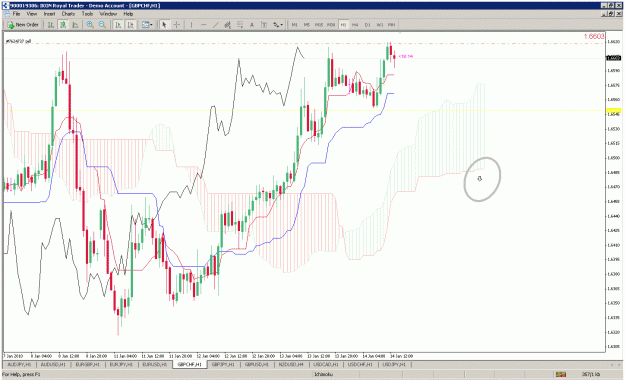Open the Tools menu
The height and width of the screenshot is (380, 625).
(87, 14)
